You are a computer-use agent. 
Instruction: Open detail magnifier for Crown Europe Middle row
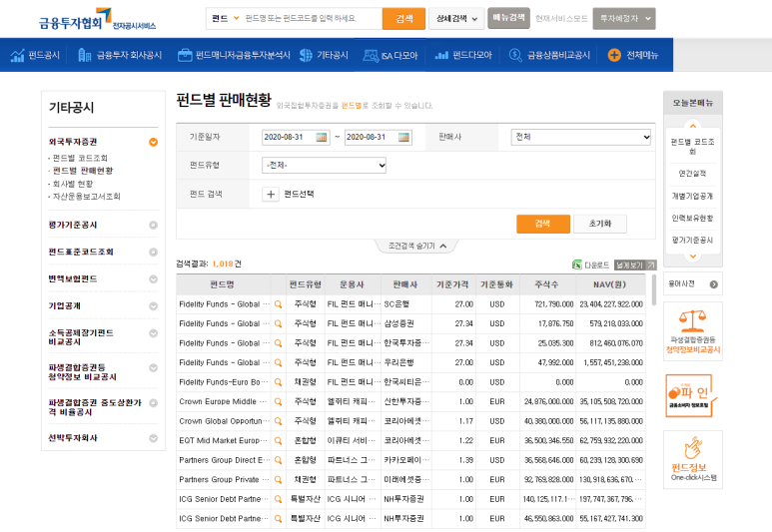279,402
